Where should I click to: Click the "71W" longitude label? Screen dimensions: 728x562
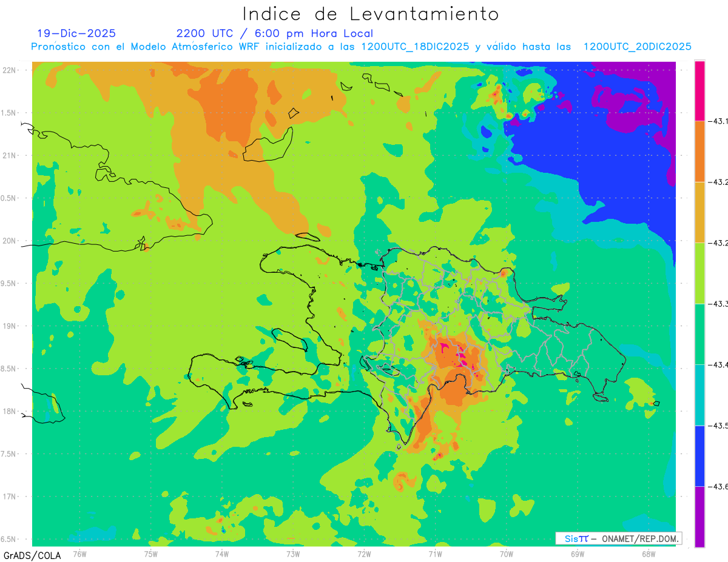(x=436, y=553)
